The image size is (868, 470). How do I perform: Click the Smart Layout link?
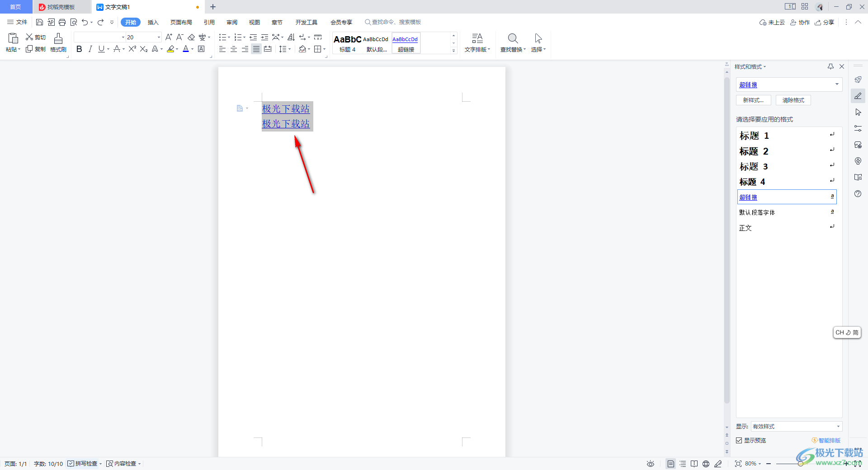tap(826, 440)
